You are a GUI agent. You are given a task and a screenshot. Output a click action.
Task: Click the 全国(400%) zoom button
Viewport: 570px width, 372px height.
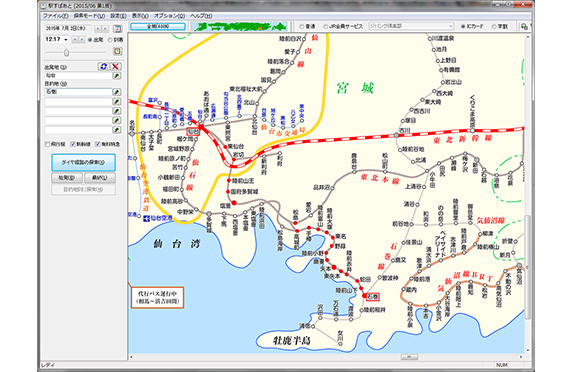[158, 27]
